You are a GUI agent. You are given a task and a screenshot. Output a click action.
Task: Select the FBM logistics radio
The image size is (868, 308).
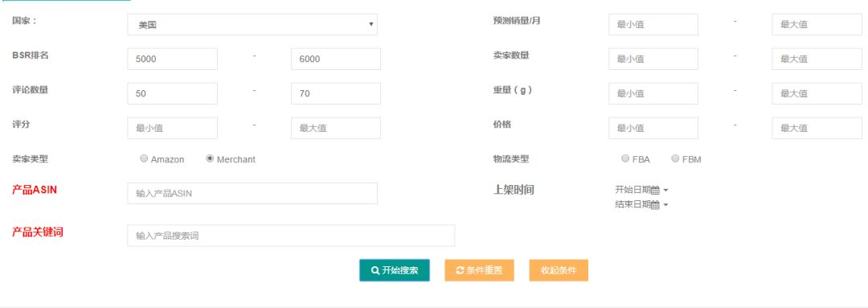(675, 158)
